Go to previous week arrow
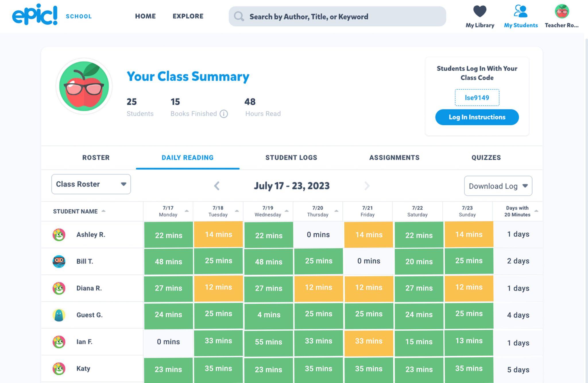This screenshot has height=383, width=588. click(217, 186)
